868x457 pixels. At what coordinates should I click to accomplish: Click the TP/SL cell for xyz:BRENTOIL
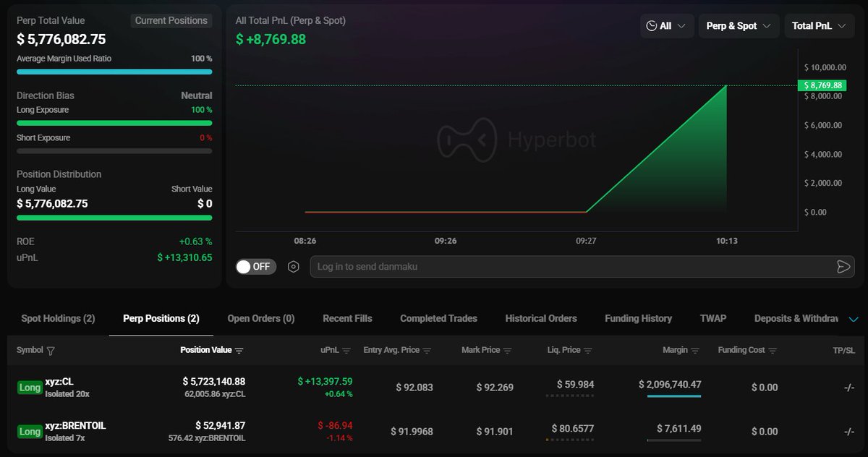click(849, 432)
